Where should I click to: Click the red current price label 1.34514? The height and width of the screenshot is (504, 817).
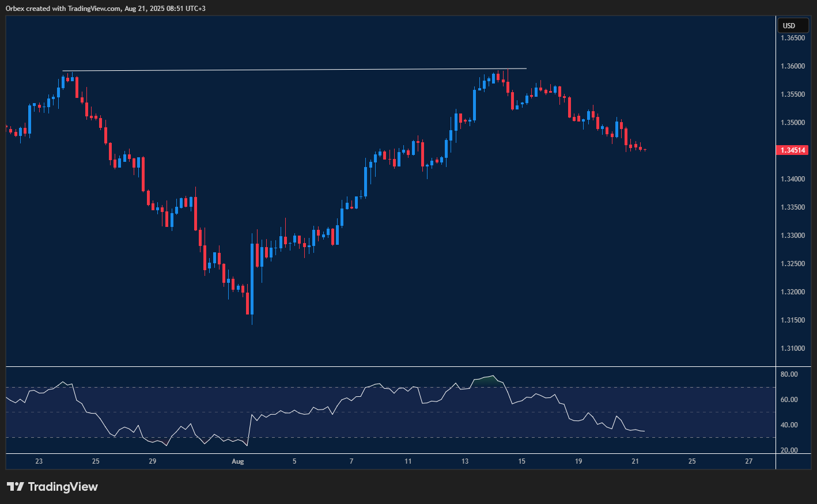click(x=793, y=150)
